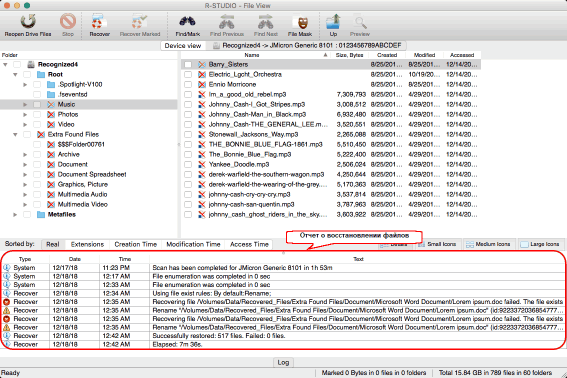The width and height of the screenshot is (567, 378).
Task: Click the Log button
Action: coord(283,362)
